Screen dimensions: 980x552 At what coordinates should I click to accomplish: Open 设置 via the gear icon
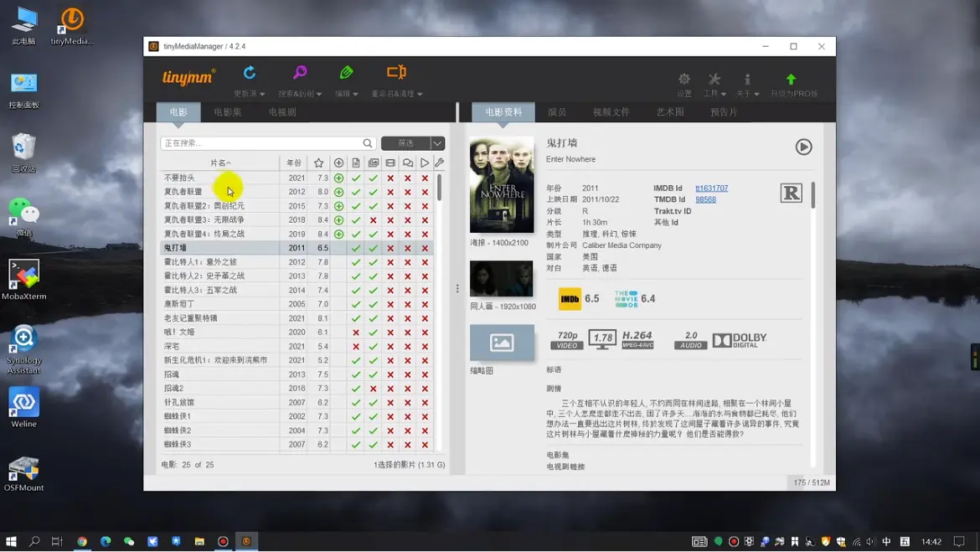pyautogui.click(x=684, y=80)
